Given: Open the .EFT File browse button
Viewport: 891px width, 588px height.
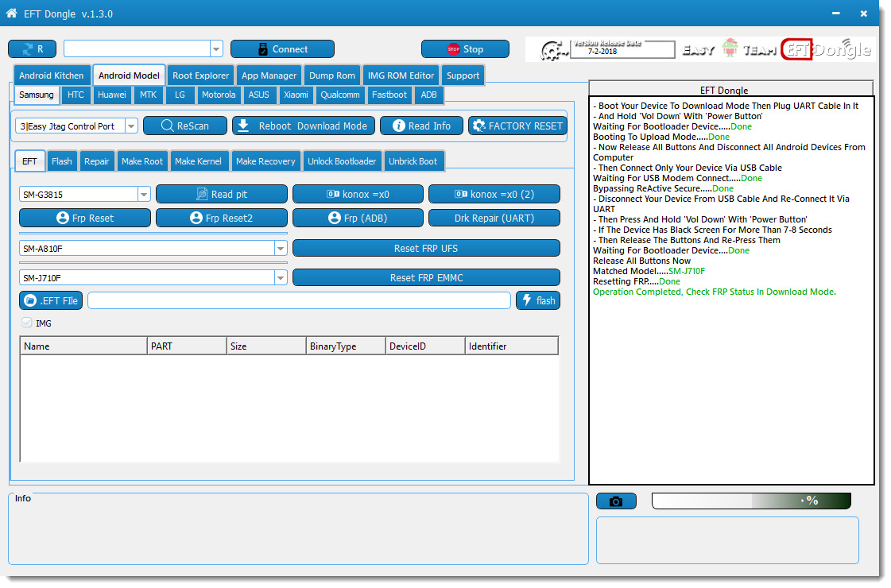Looking at the screenshot, I should [x=51, y=300].
